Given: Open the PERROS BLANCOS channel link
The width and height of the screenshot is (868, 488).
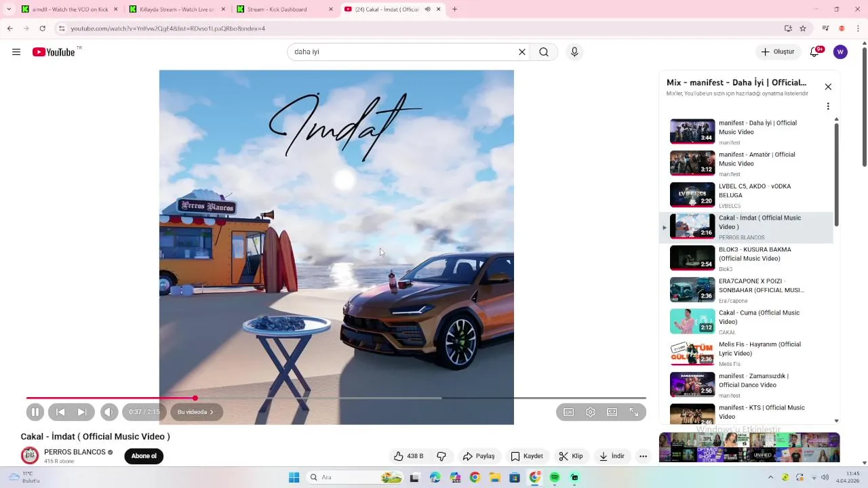Looking at the screenshot, I should pos(75,452).
